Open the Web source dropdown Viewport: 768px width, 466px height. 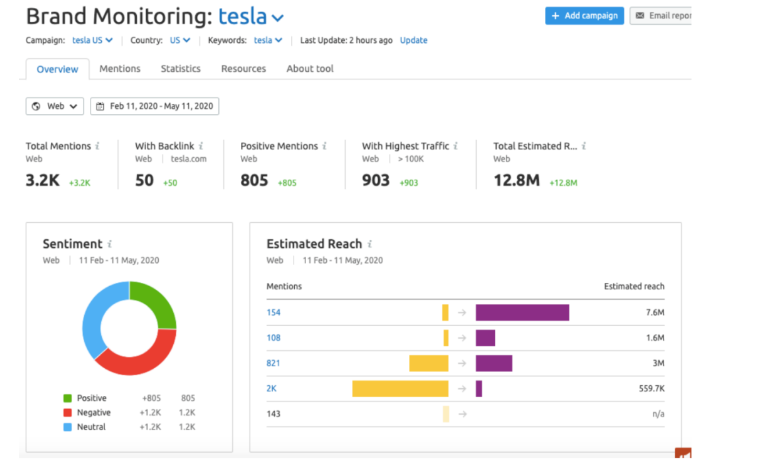coord(55,106)
